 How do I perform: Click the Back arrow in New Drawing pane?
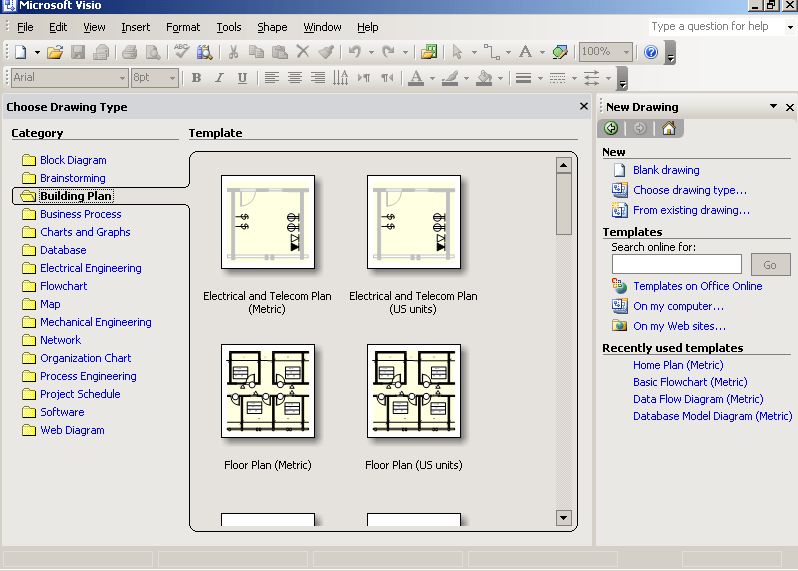(x=612, y=128)
